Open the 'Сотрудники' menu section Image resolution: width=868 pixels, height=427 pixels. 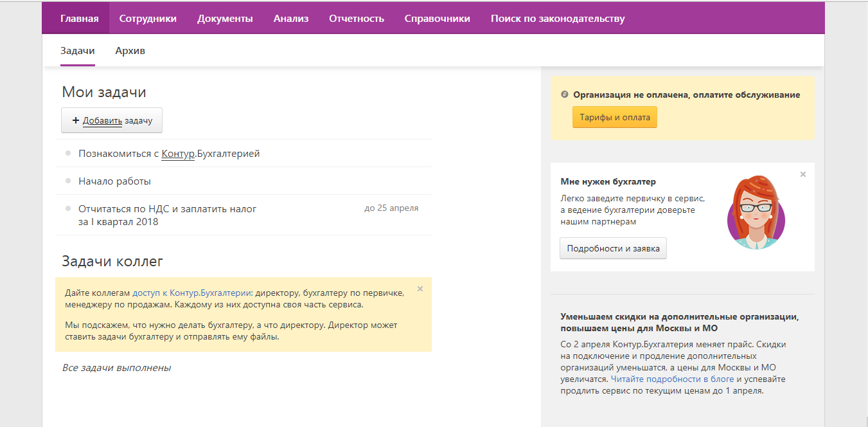pos(148,19)
